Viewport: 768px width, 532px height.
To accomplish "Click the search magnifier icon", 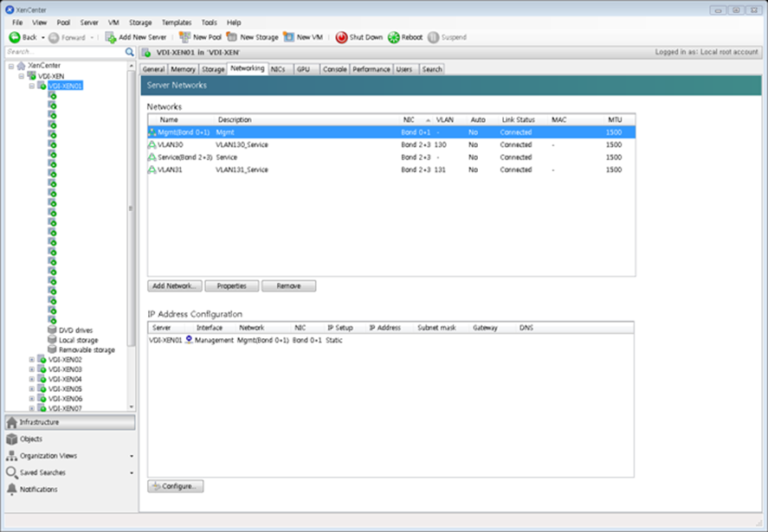I will point(129,52).
